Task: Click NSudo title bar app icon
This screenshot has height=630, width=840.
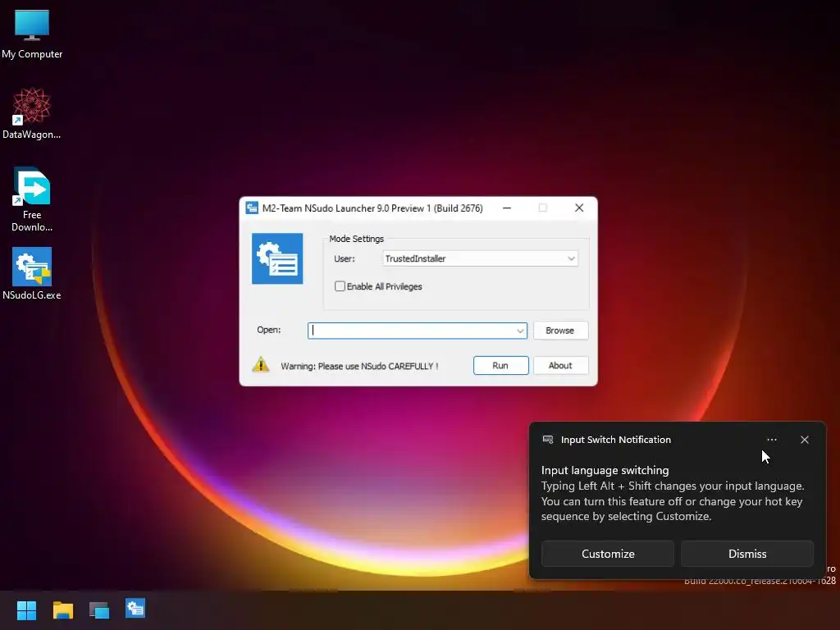Action: click(252, 208)
